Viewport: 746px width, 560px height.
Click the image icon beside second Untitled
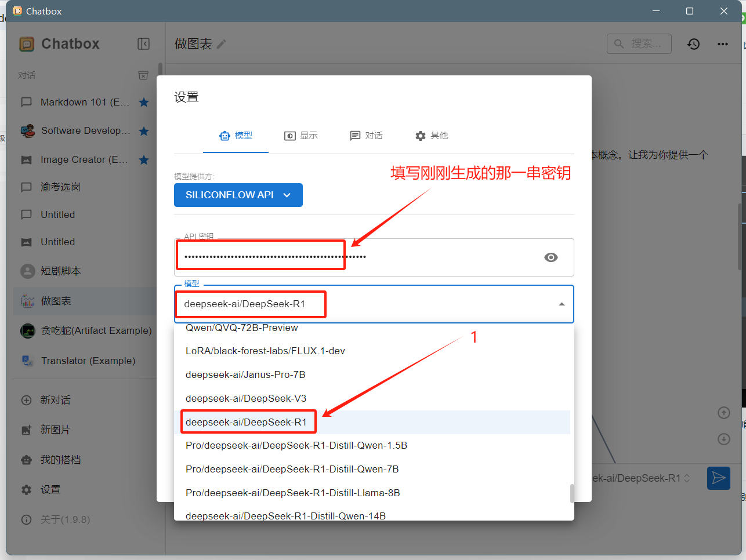point(26,242)
